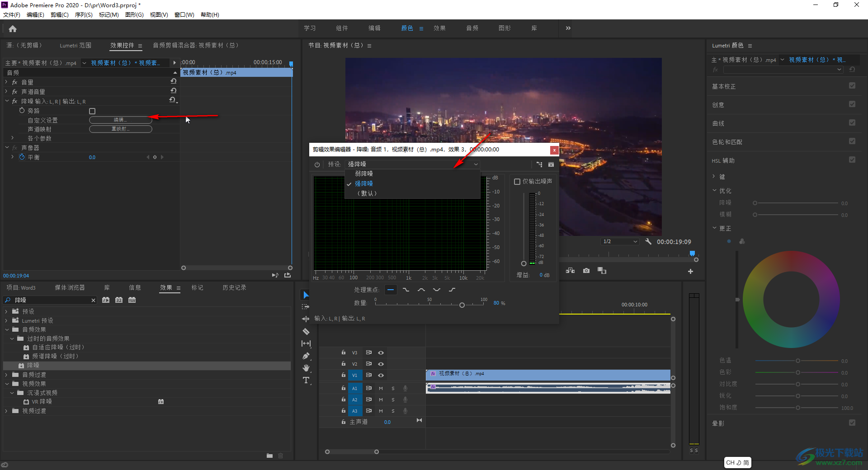
Task: Toggle lock on track V1
Action: pos(343,375)
